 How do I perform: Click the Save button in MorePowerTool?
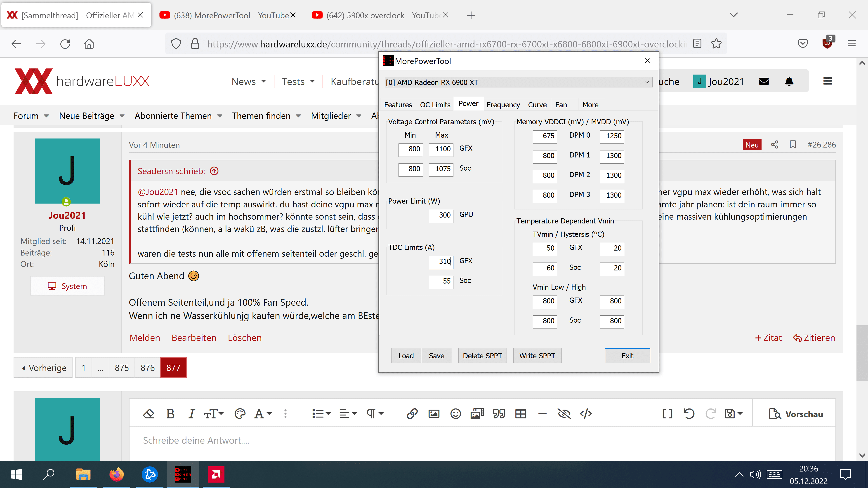pyautogui.click(x=436, y=356)
